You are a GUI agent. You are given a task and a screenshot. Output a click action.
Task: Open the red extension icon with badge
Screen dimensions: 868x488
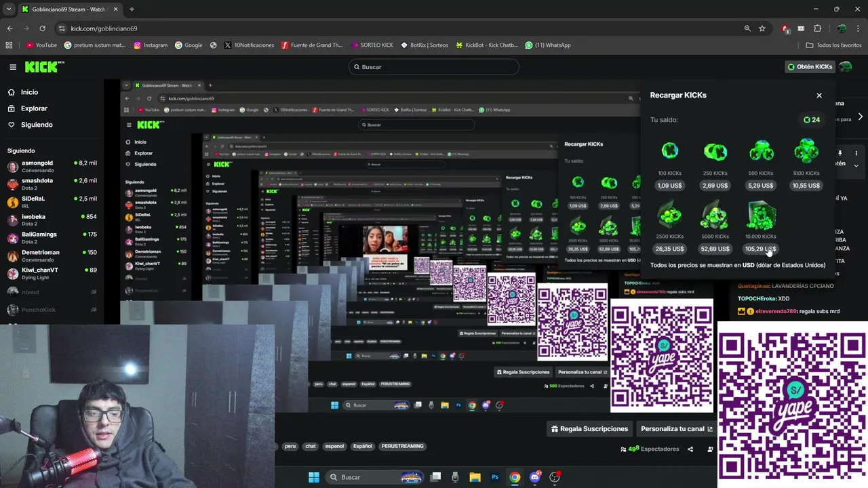[x=785, y=28]
